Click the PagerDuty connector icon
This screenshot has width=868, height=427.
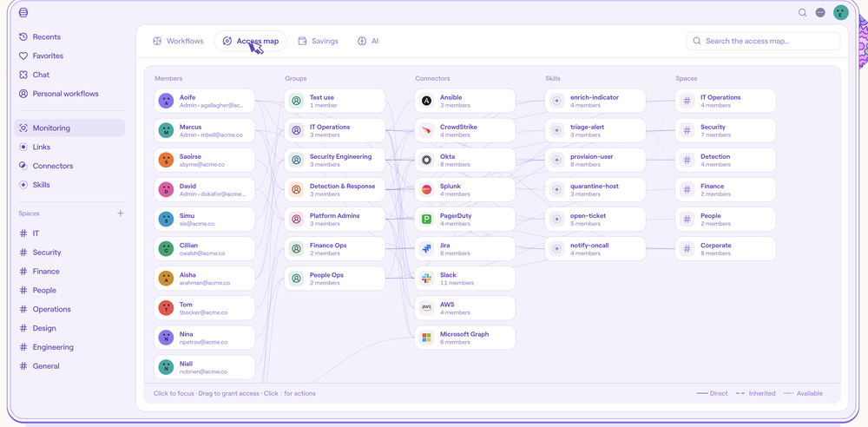tap(426, 220)
